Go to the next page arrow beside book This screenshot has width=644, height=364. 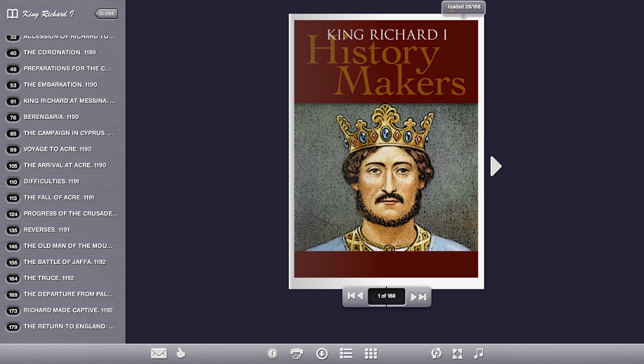496,166
